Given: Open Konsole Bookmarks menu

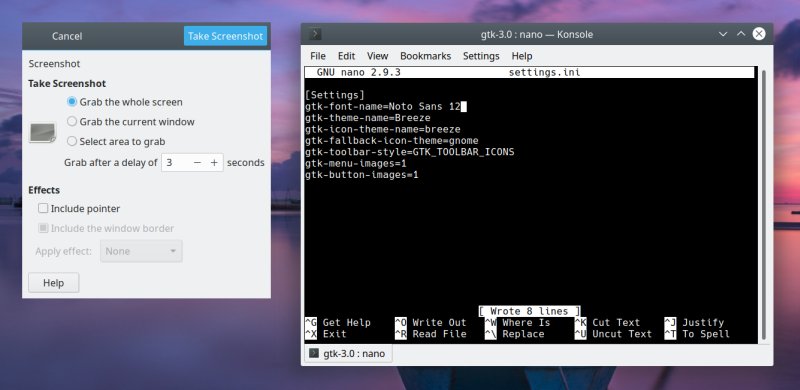Looking at the screenshot, I should click(x=426, y=56).
